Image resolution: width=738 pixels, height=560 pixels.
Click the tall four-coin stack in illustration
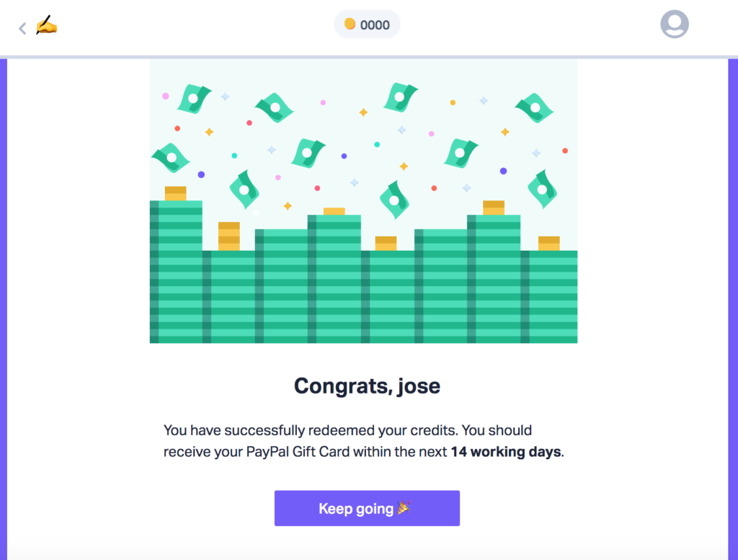(229, 236)
